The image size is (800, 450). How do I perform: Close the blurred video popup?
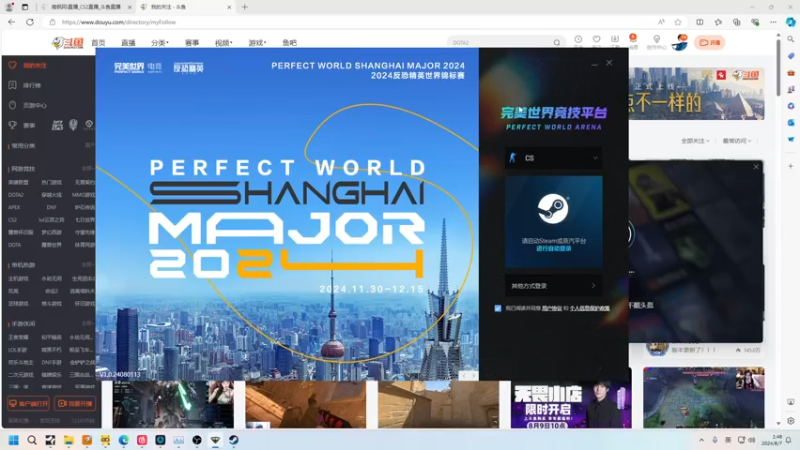click(756, 167)
